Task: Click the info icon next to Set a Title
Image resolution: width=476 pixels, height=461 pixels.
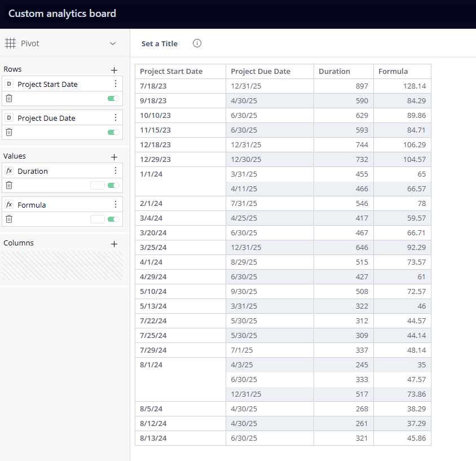Action: [x=197, y=43]
